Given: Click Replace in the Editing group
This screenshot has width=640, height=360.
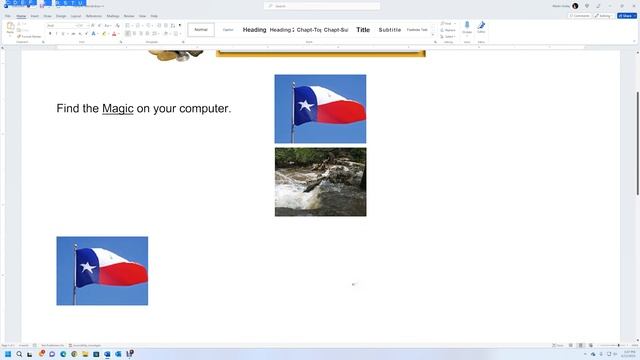Looking at the screenshot, I should tap(448, 30).
